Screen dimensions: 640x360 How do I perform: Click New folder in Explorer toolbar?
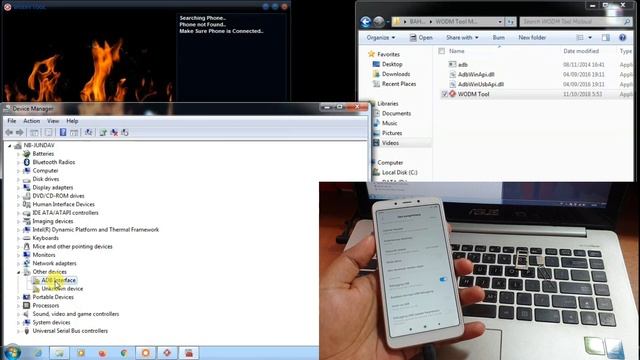click(x=532, y=38)
